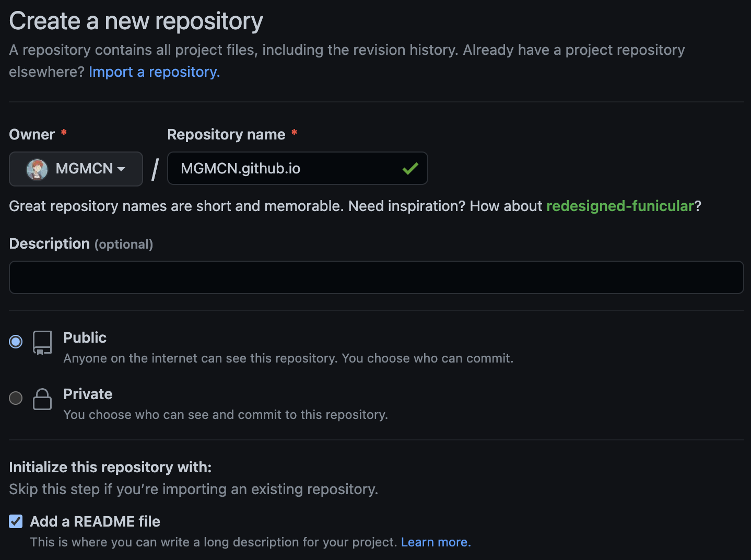This screenshot has height=560, width=751.
Task: Click the Private lock icon
Action: pyautogui.click(x=42, y=399)
